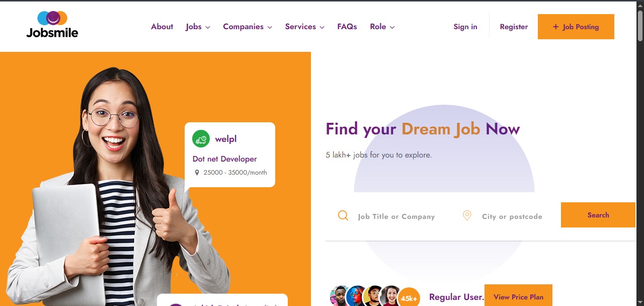Click the first user avatar in the row
Screen dimensions: 644x306
(340, 296)
